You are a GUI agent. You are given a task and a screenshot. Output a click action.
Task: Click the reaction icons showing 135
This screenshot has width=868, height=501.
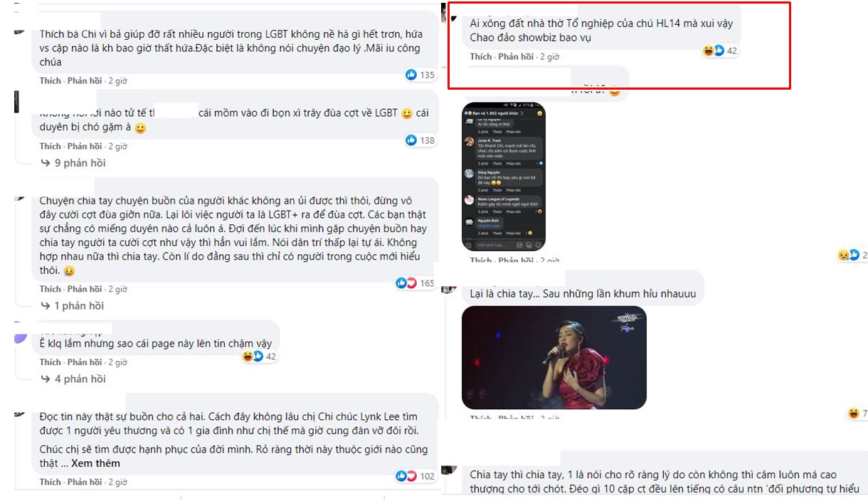[x=420, y=75]
